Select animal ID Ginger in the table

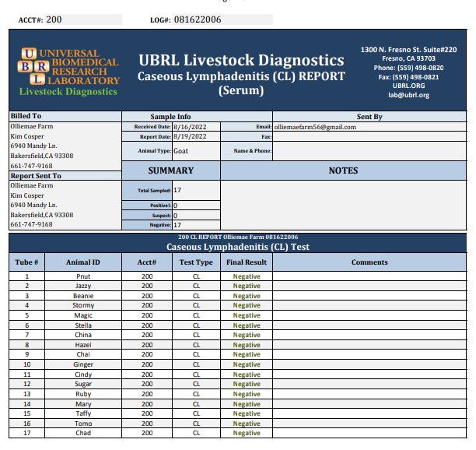(x=83, y=364)
